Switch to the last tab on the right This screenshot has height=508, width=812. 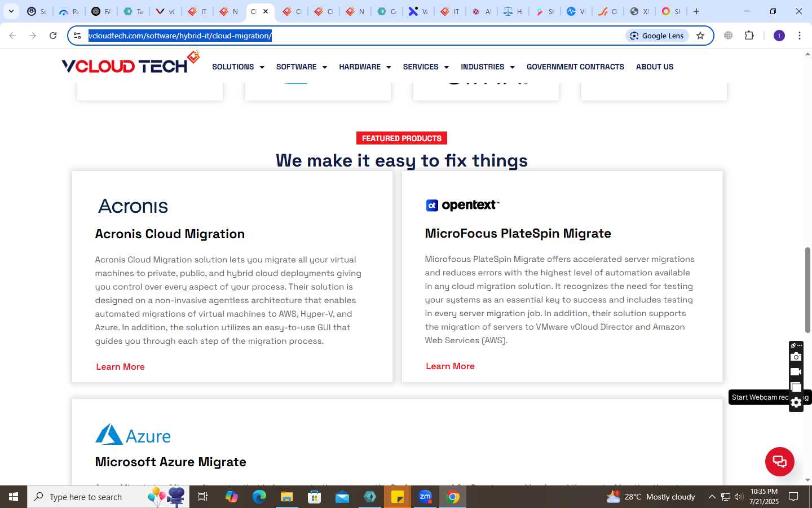[670, 11]
